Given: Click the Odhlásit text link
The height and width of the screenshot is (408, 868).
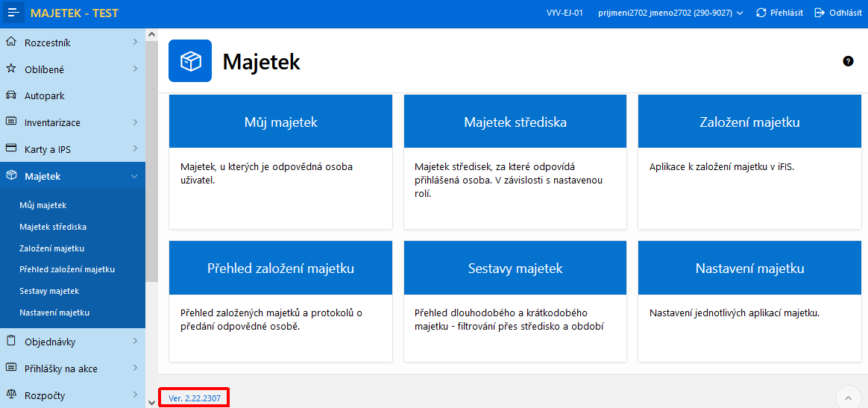Looking at the screenshot, I should point(846,13).
